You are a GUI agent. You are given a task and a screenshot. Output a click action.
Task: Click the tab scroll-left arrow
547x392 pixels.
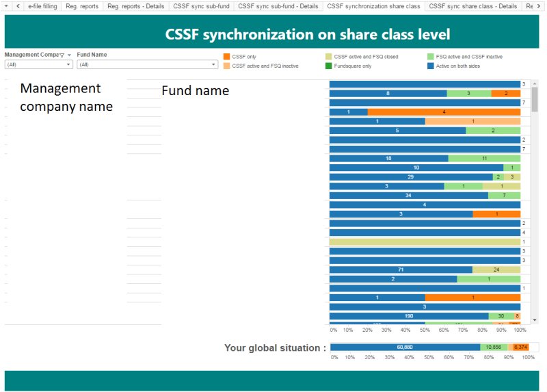tap(17, 6)
